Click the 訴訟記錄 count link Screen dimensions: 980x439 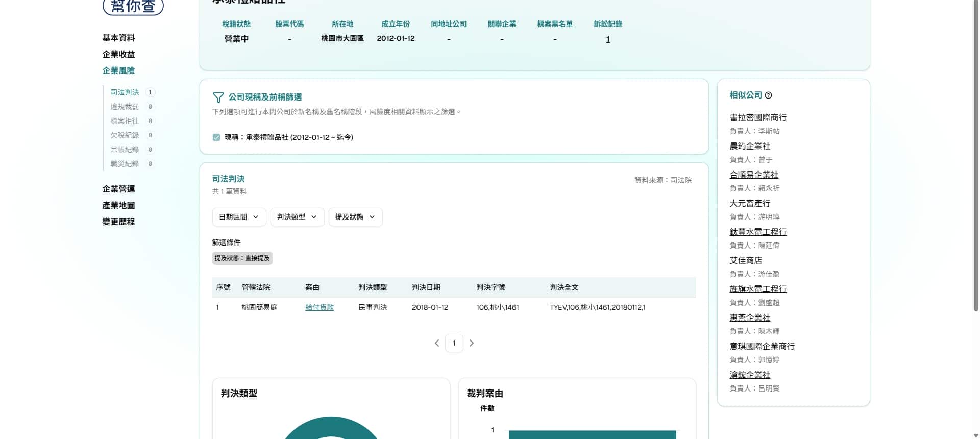click(608, 39)
